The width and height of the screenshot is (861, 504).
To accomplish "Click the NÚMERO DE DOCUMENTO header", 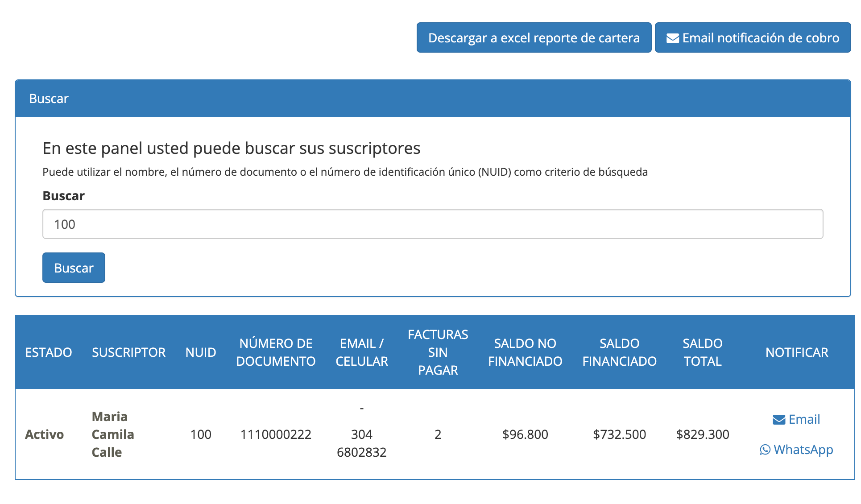I will (x=276, y=352).
